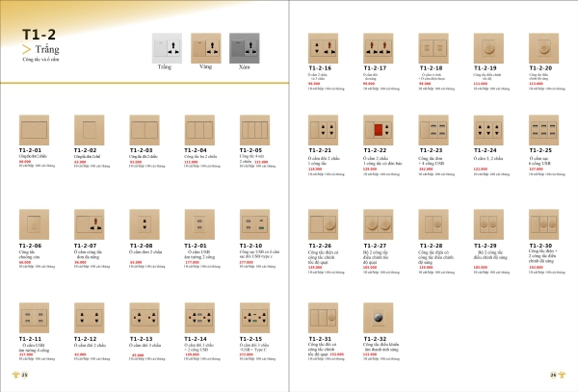Open the T1-2-23 switch with USB ports image

point(433,130)
